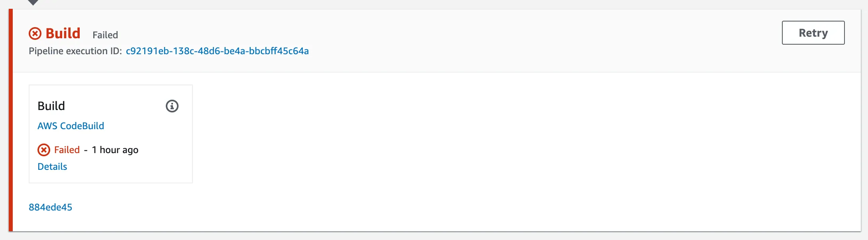View Details of the failed build action
This screenshot has width=868, height=240.
point(52,167)
